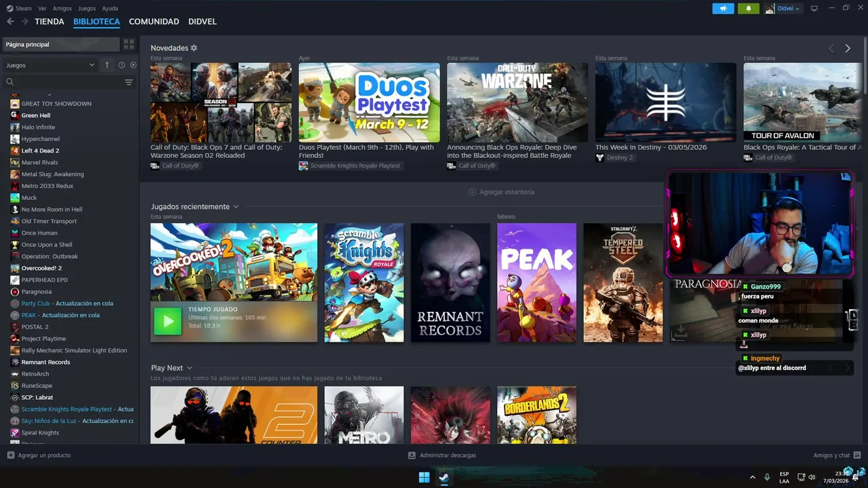Click the Steam logo in menu bar
The height and width of the screenshot is (488, 868).
(9, 8)
